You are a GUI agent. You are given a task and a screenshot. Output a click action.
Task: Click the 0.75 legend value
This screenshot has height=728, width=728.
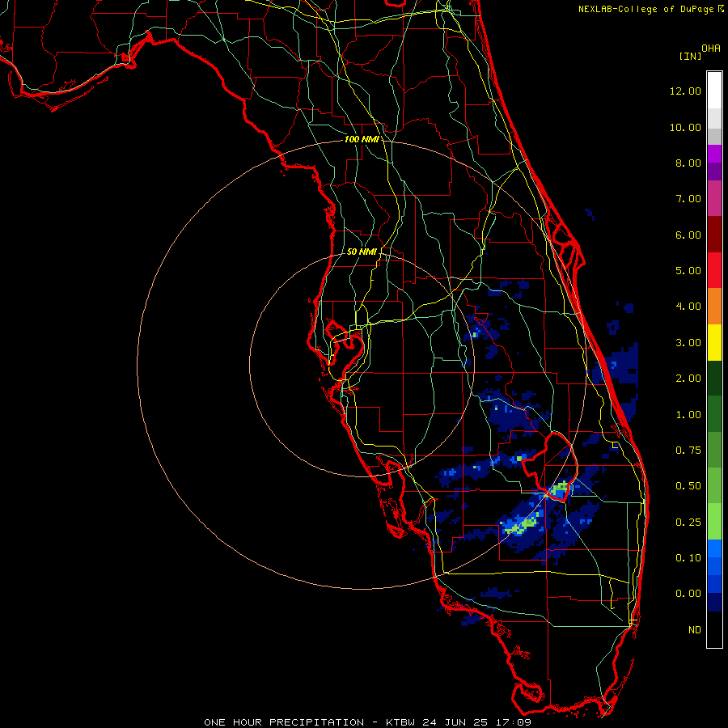click(x=688, y=451)
